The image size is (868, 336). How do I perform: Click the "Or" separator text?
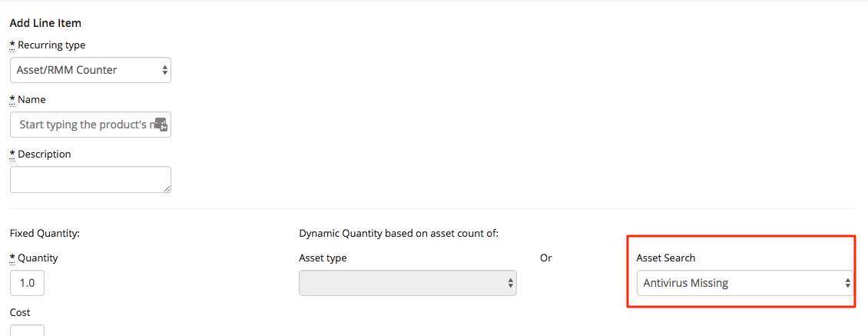pyautogui.click(x=545, y=258)
